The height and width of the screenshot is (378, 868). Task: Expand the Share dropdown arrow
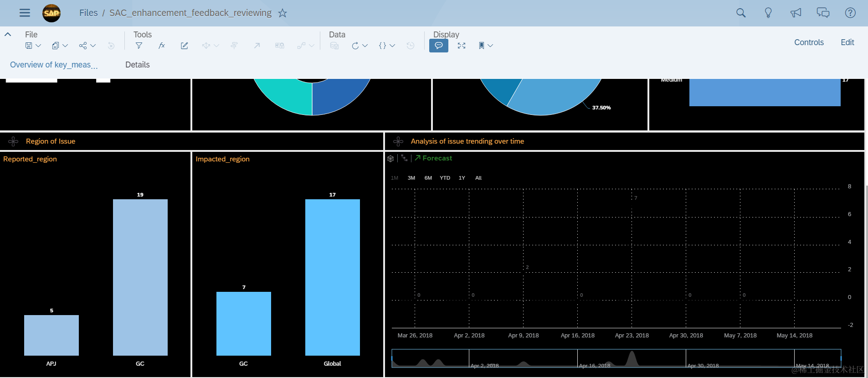tap(93, 46)
